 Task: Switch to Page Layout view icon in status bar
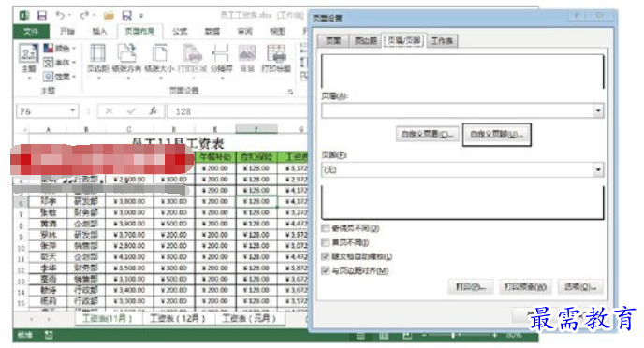(384, 336)
